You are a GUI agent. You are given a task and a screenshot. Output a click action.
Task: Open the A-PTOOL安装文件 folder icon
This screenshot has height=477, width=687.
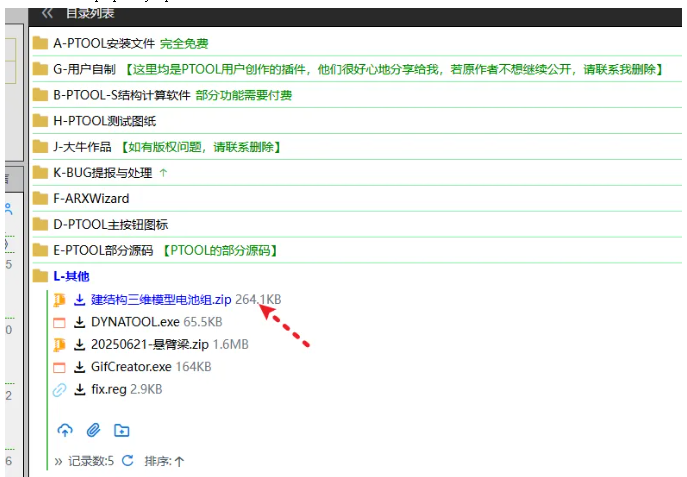[x=40, y=43]
